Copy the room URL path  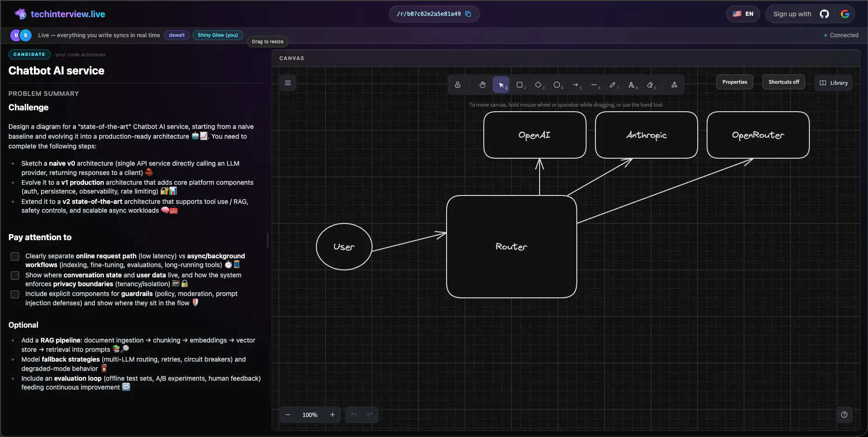[x=468, y=14]
